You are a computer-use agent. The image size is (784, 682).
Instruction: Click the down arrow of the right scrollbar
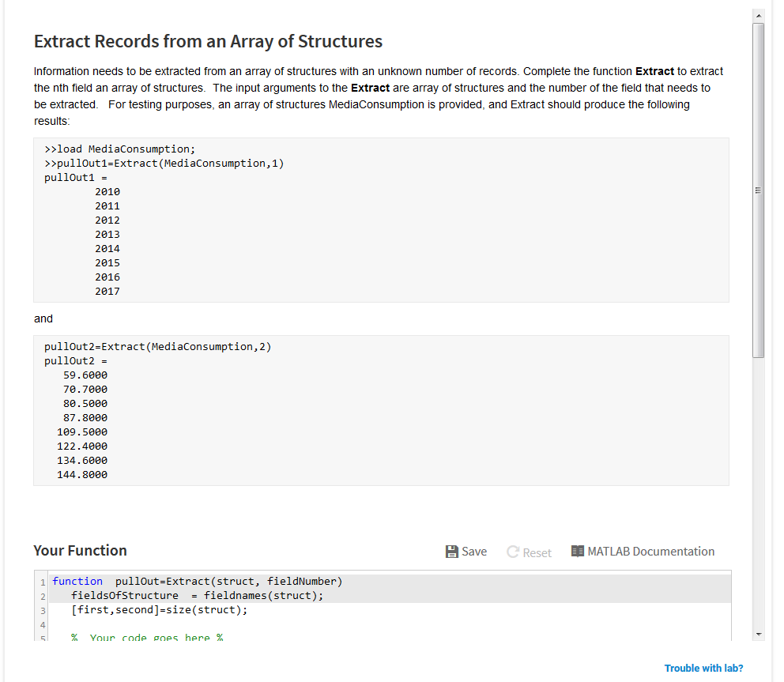757,632
